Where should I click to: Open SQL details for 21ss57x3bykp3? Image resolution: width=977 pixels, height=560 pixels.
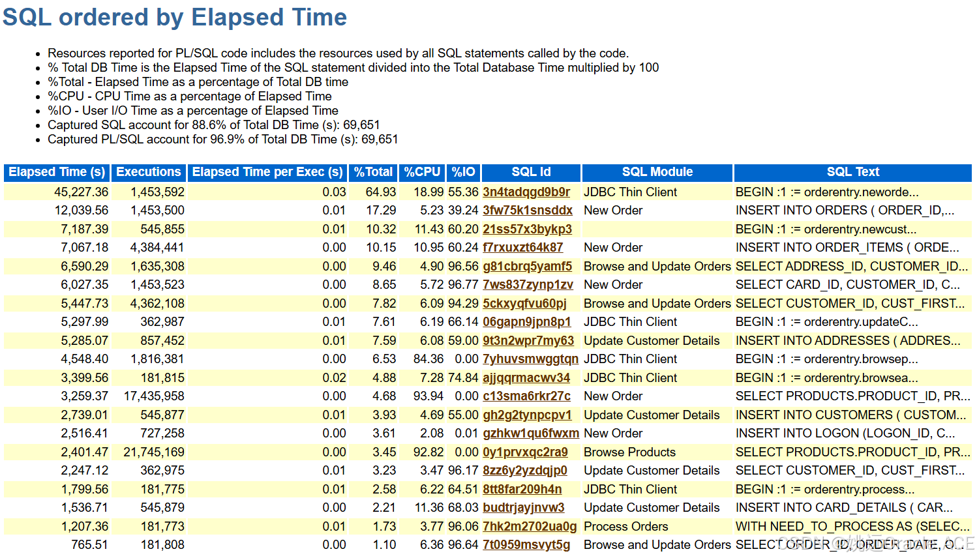[x=530, y=229]
